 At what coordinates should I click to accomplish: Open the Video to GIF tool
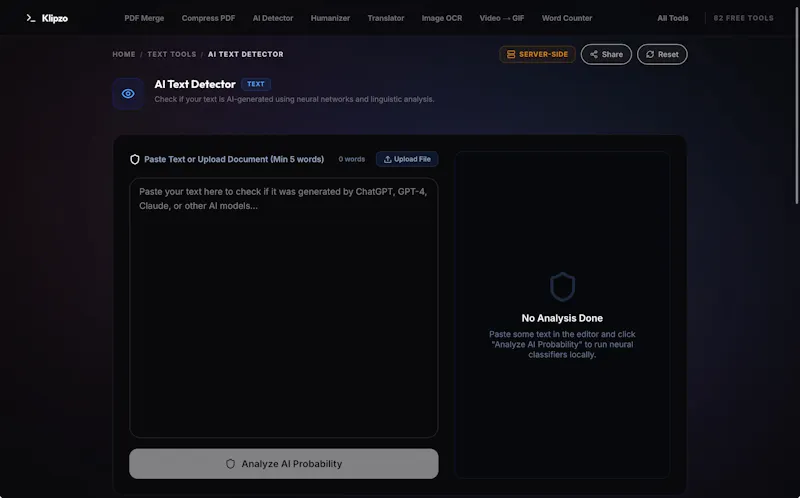(502, 18)
